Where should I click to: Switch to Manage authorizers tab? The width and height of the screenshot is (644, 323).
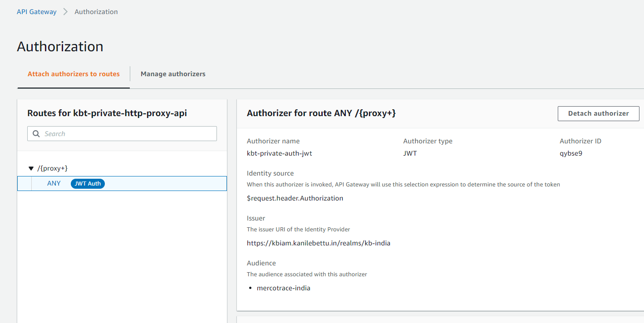click(173, 74)
